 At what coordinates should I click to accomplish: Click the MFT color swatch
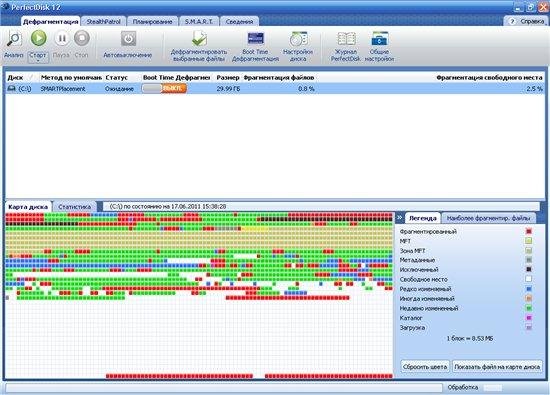click(x=529, y=241)
